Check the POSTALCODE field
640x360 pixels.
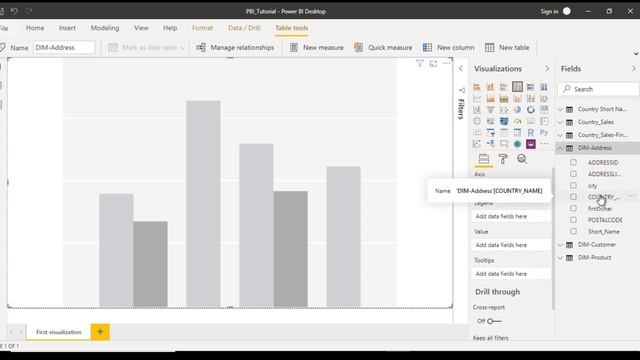tap(573, 220)
